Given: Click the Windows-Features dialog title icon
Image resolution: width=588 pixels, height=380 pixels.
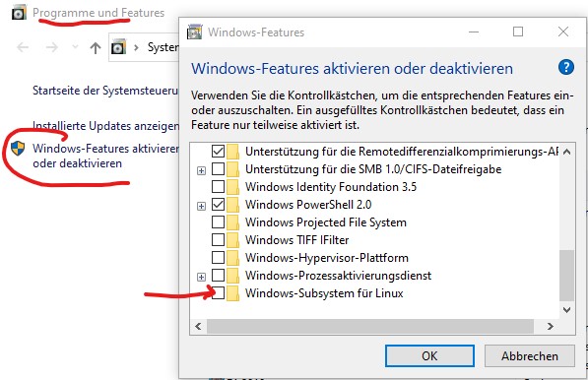Looking at the screenshot, I should click(195, 32).
